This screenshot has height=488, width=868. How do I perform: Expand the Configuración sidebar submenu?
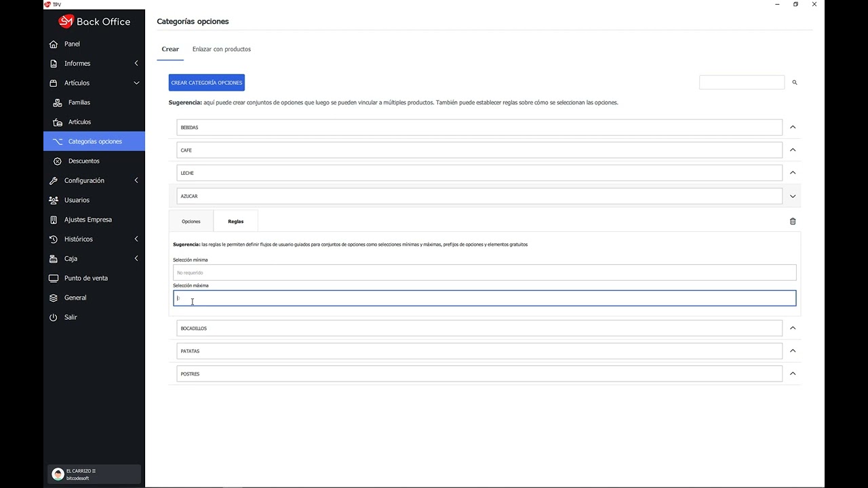point(136,180)
